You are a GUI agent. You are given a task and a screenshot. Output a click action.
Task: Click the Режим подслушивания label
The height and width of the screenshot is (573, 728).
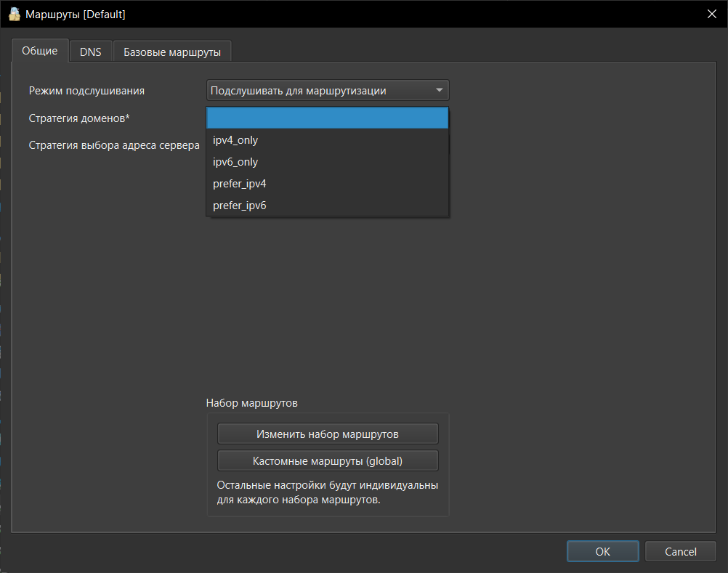86,91
